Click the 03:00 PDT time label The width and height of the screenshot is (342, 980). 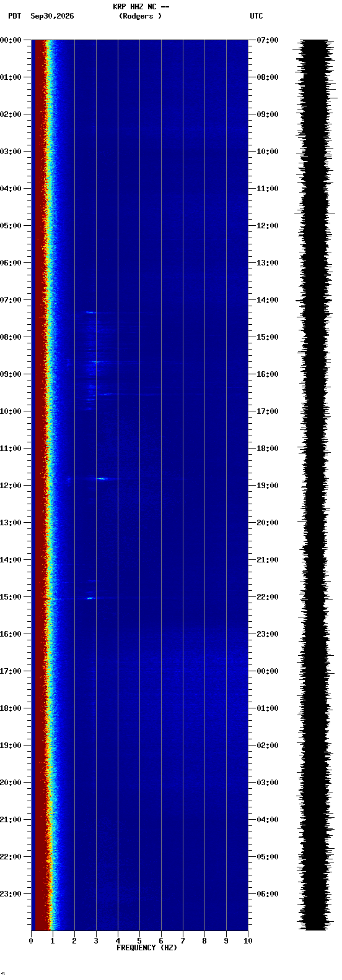11,152
